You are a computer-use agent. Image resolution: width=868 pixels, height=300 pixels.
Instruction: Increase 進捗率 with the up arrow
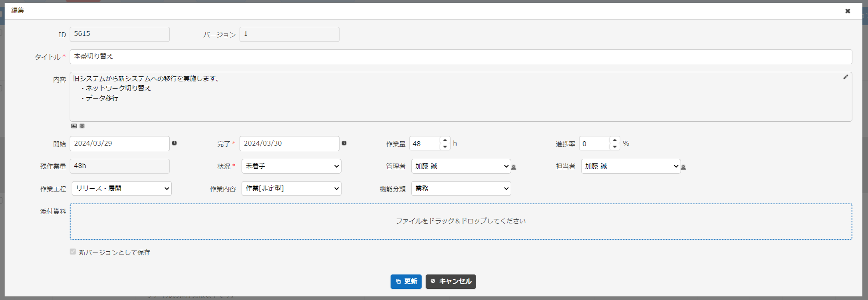(x=615, y=140)
